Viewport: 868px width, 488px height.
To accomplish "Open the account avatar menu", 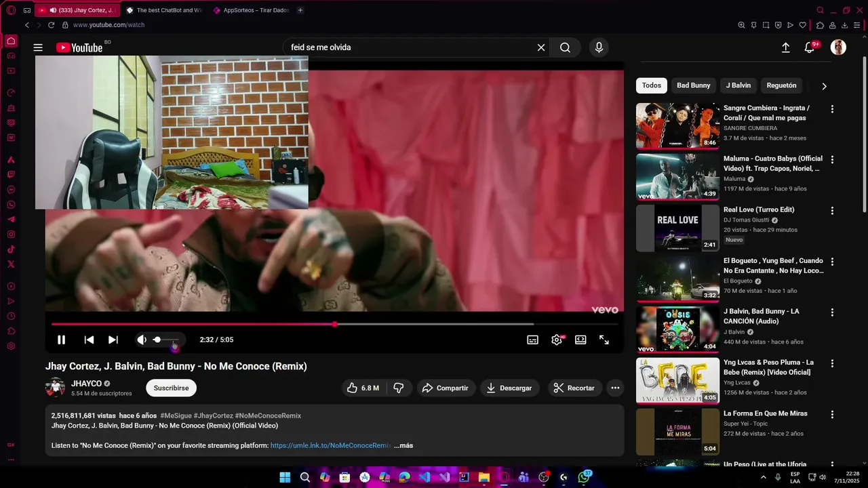I will [839, 47].
